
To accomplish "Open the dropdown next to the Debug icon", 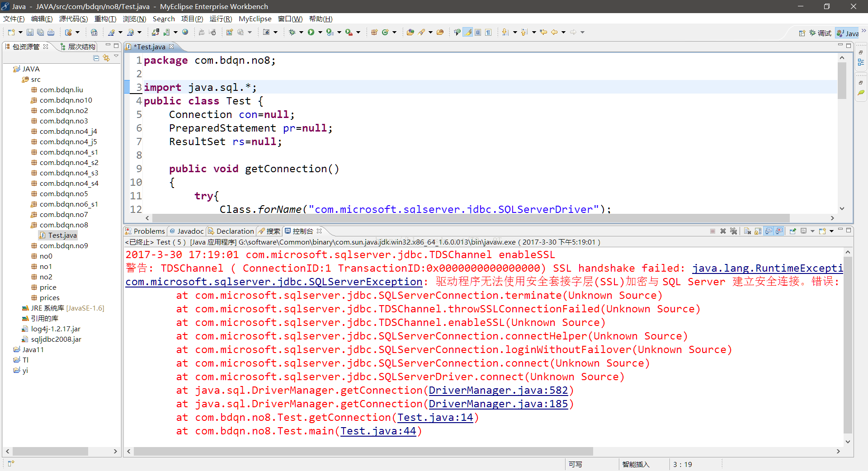I will (x=301, y=32).
